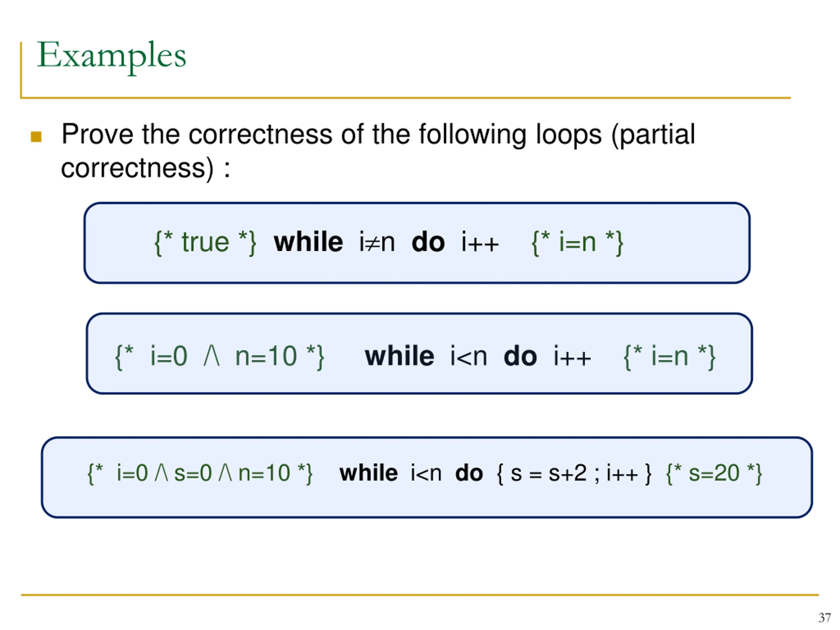Click i++ in the first loop box
The height and width of the screenshot is (630, 840).
[x=480, y=242]
